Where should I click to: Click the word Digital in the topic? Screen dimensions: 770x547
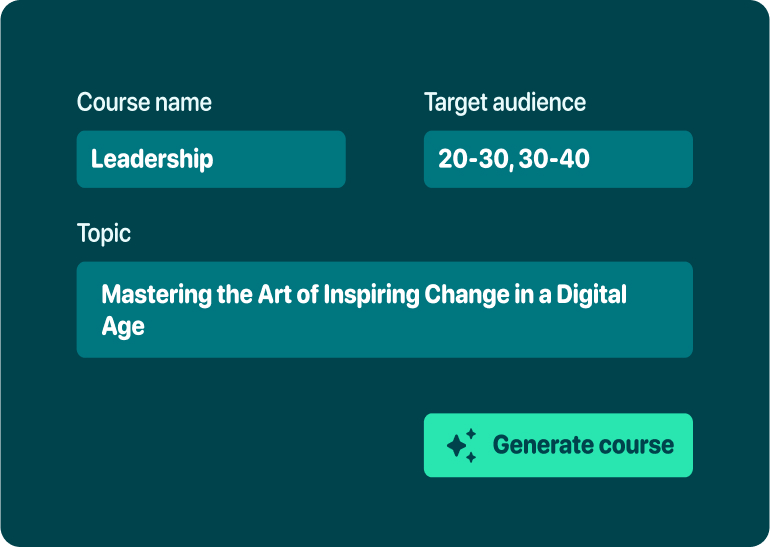click(591, 295)
